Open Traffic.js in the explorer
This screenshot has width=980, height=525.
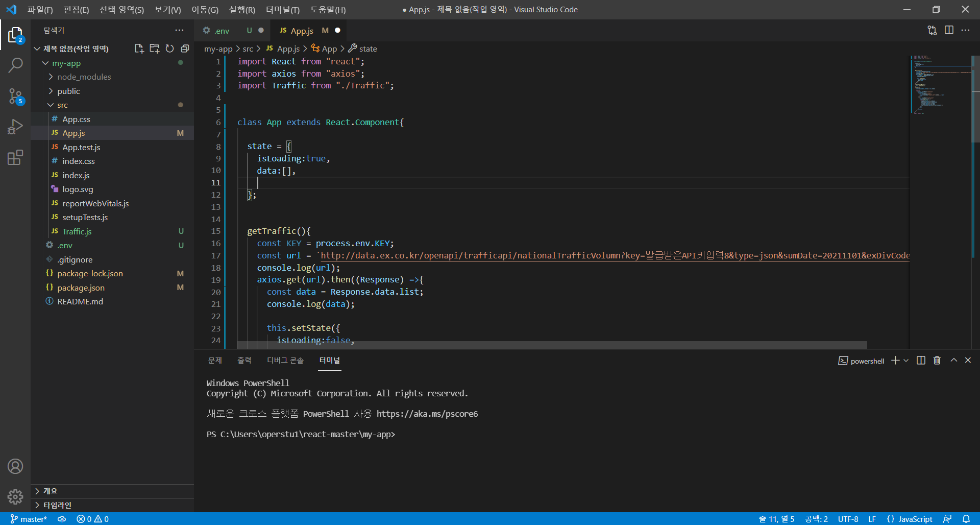(112, 231)
